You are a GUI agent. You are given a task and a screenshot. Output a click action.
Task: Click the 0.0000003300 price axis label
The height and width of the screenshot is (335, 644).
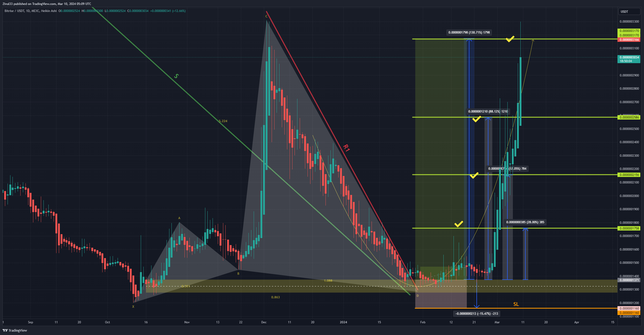pyautogui.click(x=629, y=22)
